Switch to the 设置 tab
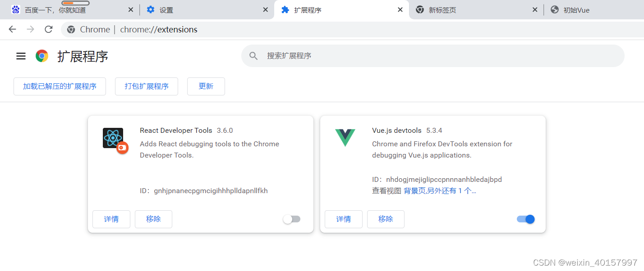 [x=207, y=9]
